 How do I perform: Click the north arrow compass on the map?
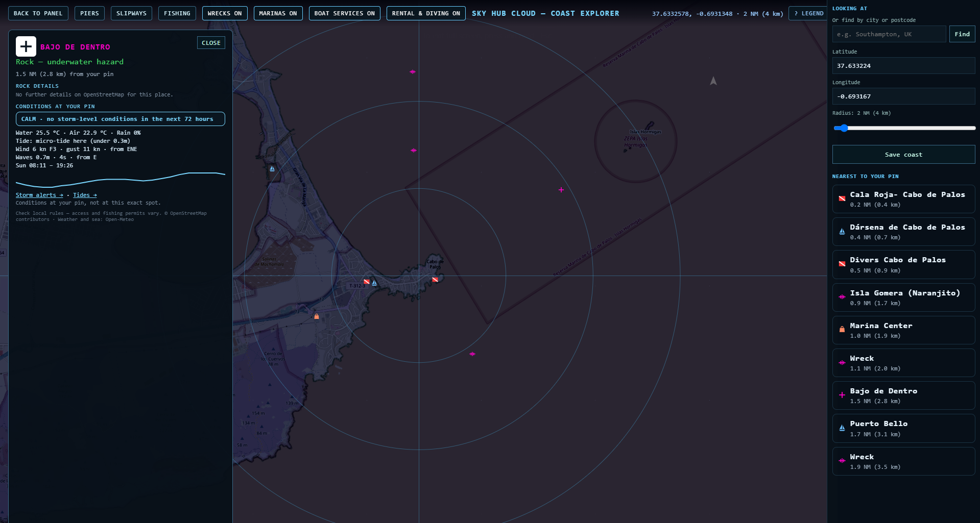click(x=713, y=81)
